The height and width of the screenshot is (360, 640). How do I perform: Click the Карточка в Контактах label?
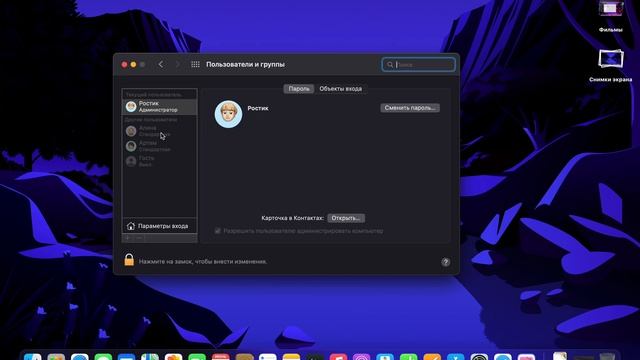[293, 218]
